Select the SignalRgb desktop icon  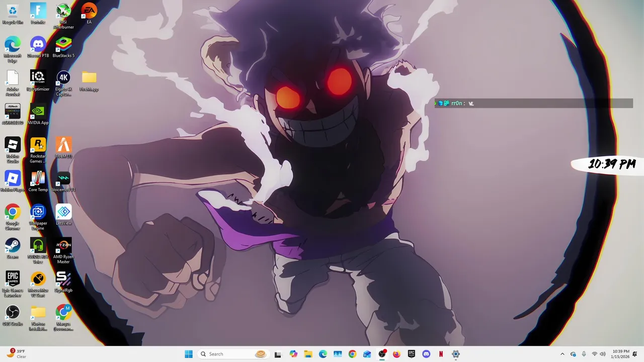click(x=63, y=282)
